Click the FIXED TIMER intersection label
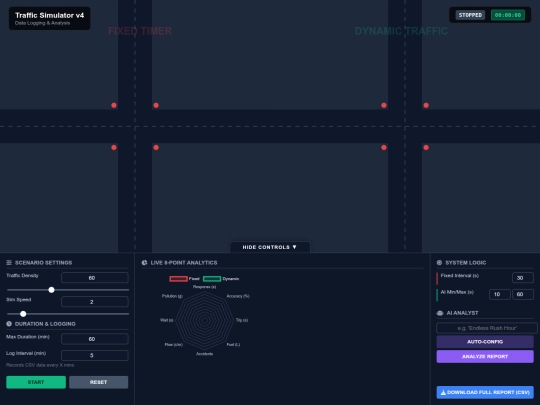540x405 pixels. (140, 31)
